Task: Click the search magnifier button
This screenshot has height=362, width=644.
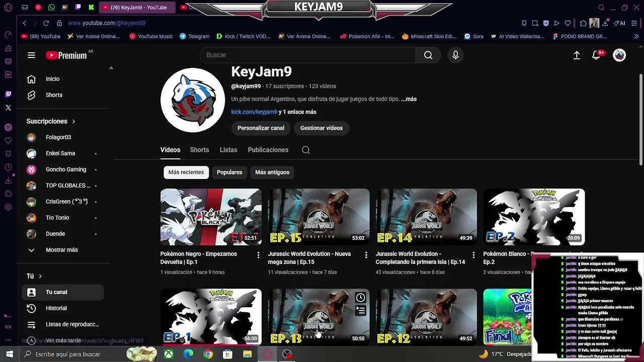Action: pos(428,55)
